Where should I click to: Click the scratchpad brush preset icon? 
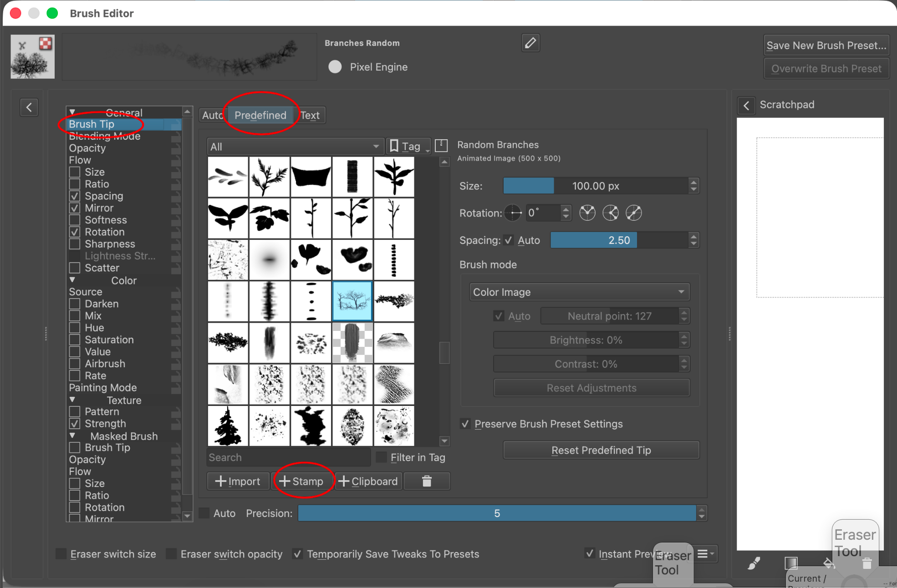coord(754,563)
